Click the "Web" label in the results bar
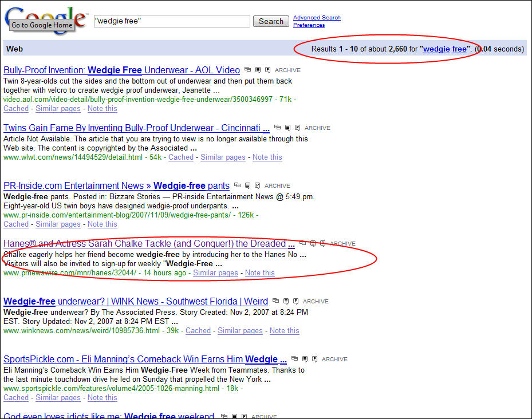The width and height of the screenshot is (532, 419). click(14, 49)
